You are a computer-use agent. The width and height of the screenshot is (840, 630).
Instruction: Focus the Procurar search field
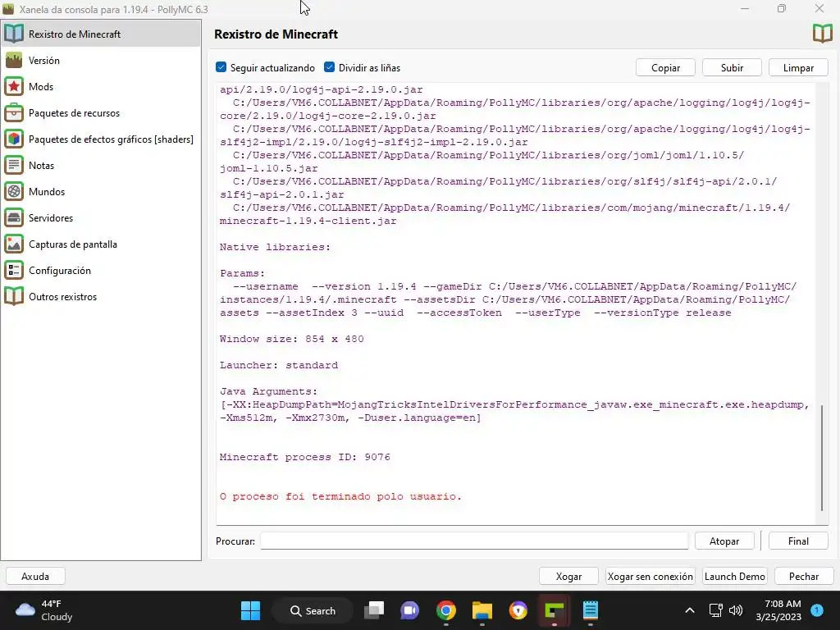(474, 541)
